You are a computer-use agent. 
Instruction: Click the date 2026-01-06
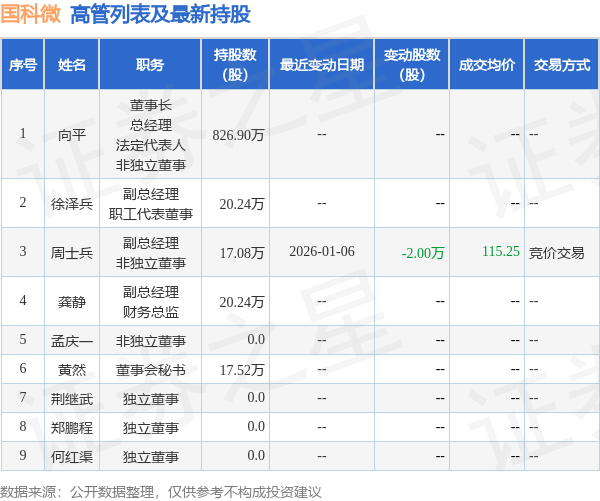pos(322,251)
